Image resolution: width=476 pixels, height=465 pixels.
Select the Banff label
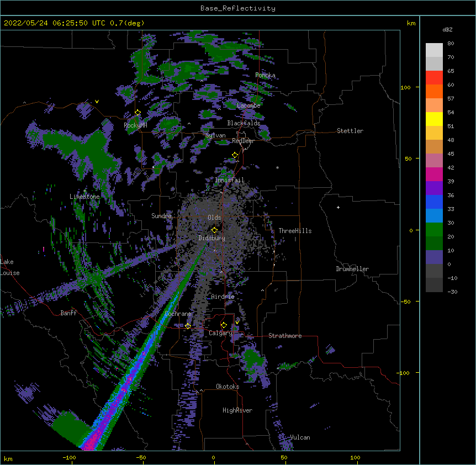(68, 313)
